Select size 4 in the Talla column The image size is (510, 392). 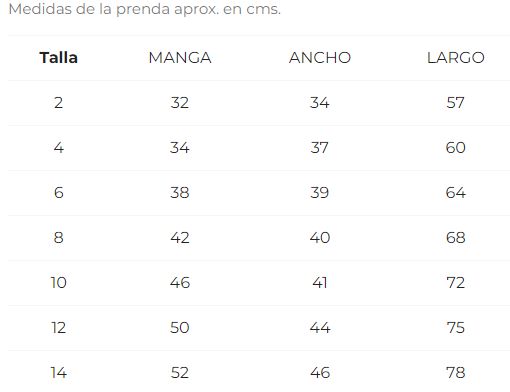coord(59,148)
